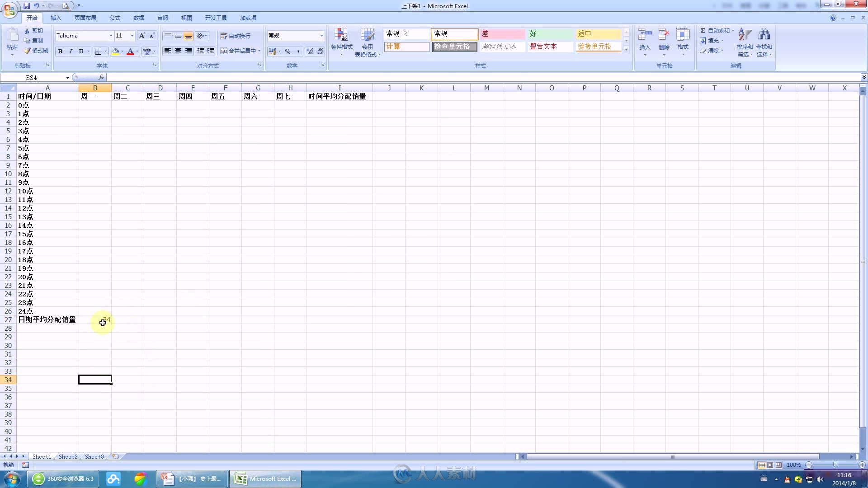Toggle Wrap Text (自动换行)
Screen dimensions: 868x488
pyautogui.click(x=235, y=36)
